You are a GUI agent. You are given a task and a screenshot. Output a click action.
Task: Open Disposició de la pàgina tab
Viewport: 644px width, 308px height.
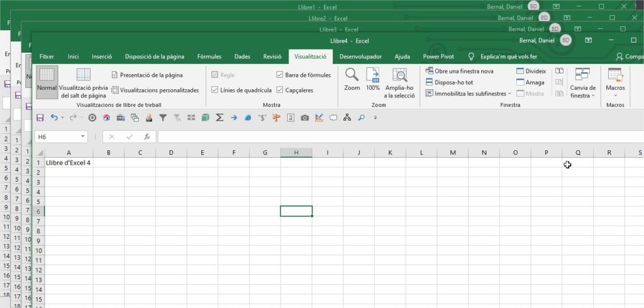click(x=155, y=57)
